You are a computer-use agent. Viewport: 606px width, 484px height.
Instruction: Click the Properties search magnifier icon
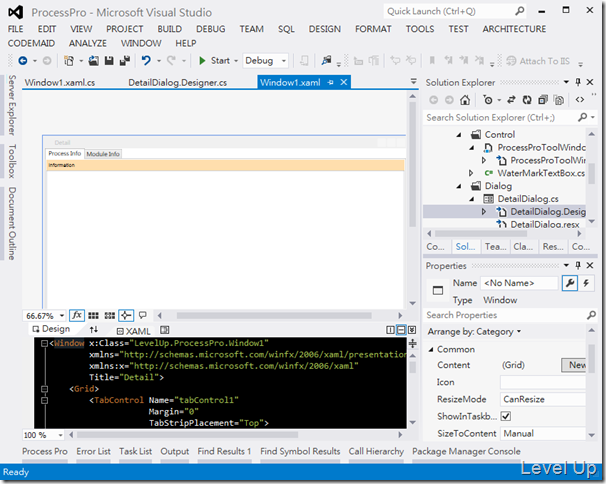pos(591,315)
